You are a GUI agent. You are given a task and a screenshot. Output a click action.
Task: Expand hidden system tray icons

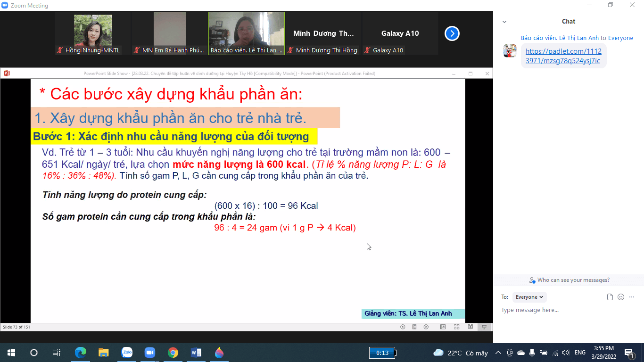(498, 352)
